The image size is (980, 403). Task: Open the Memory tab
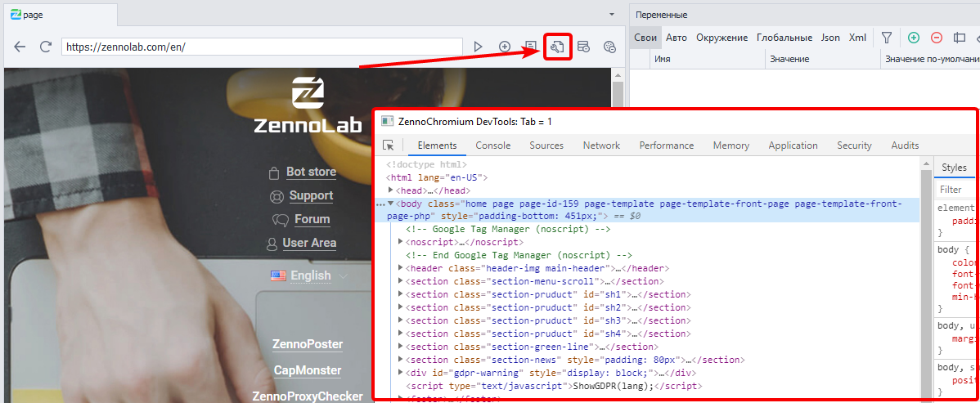731,145
